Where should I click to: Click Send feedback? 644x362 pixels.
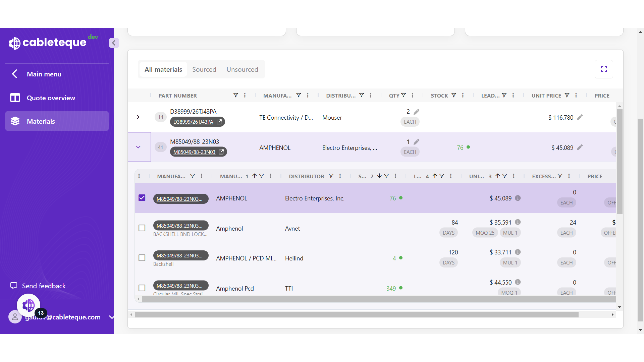[x=44, y=286]
